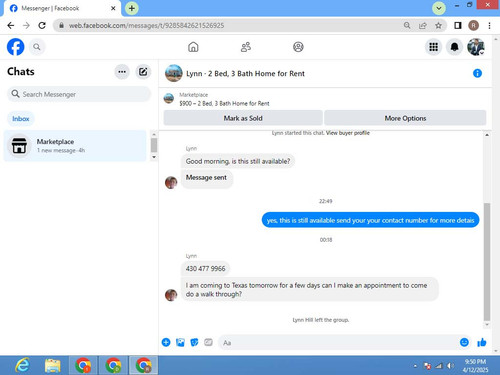Click the address bar URL
Image resolution: width=500 pixels, height=375 pixels.
tap(146, 25)
